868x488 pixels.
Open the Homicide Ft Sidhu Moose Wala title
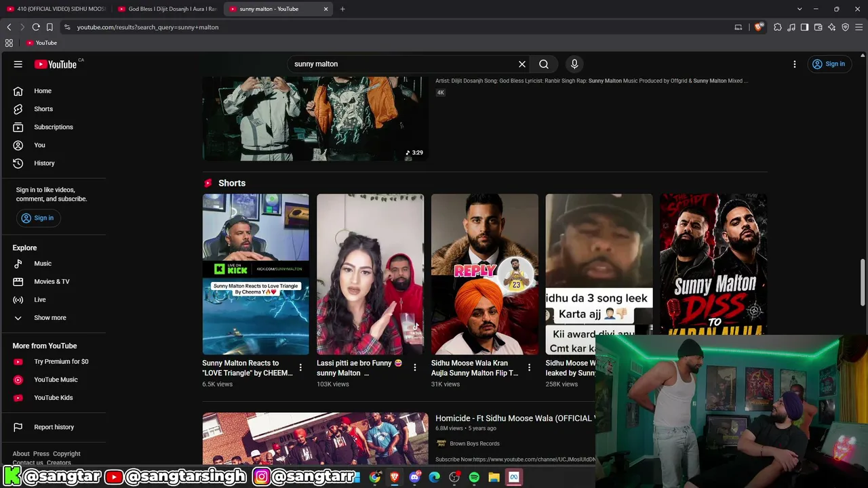[515, 419]
